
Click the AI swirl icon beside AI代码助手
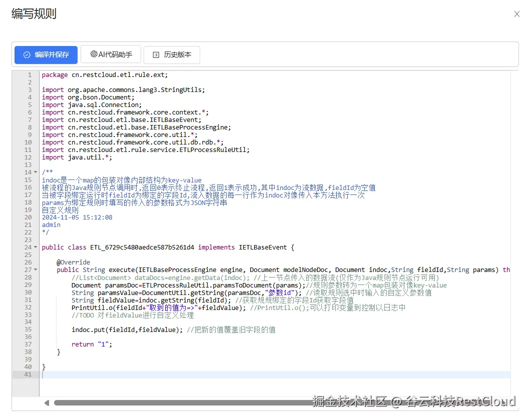[94, 54]
